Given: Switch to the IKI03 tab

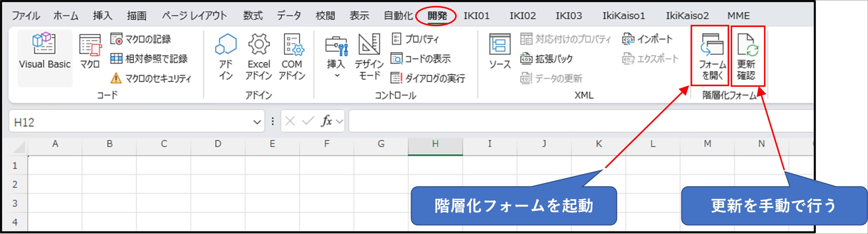Looking at the screenshot, I should pos(569,16).
